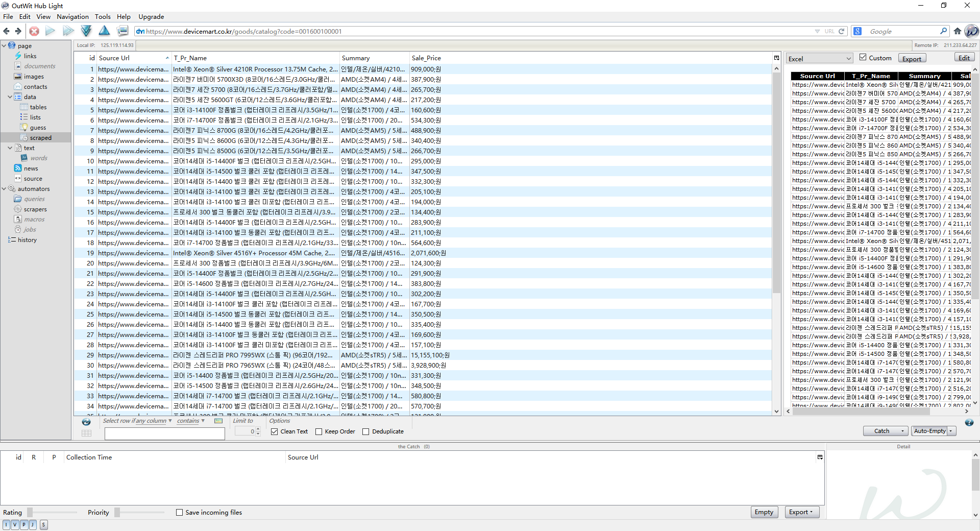Click the Export button near Custom
Screen dimensions: 980x531
pyautogui.click(x=912, y=59)
